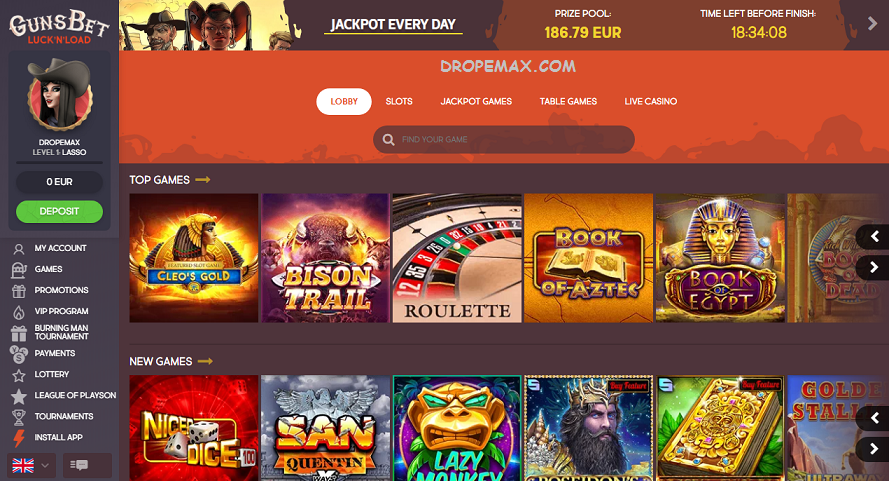Screen dimensions: 889x481
Task: Expand Top Games via arrow link
Action: (x=202, y=180)
